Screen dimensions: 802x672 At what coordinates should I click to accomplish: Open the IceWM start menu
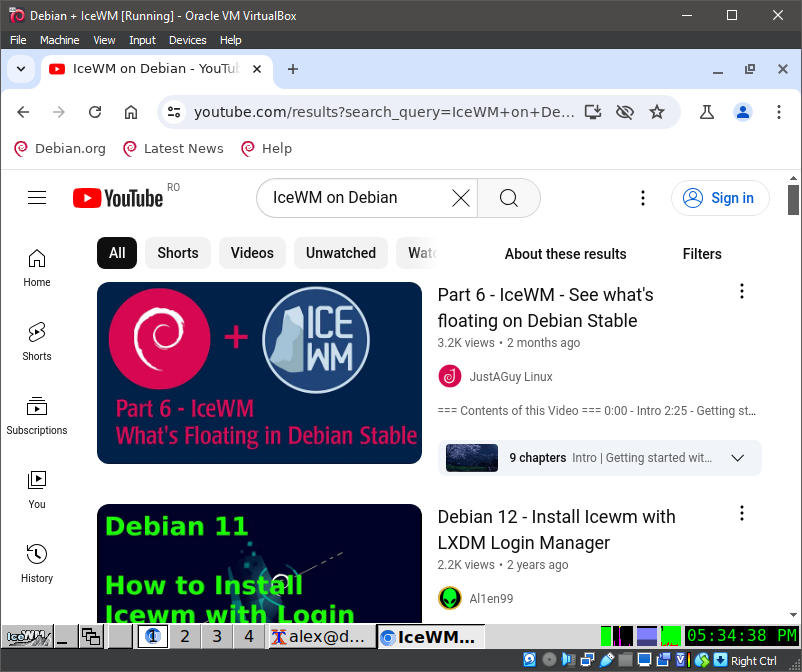27,636
